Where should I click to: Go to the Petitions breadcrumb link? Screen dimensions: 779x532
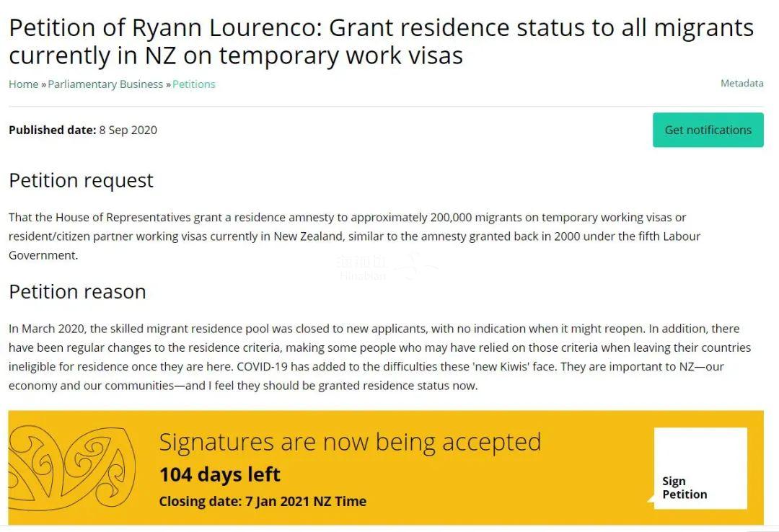point(194,84)
